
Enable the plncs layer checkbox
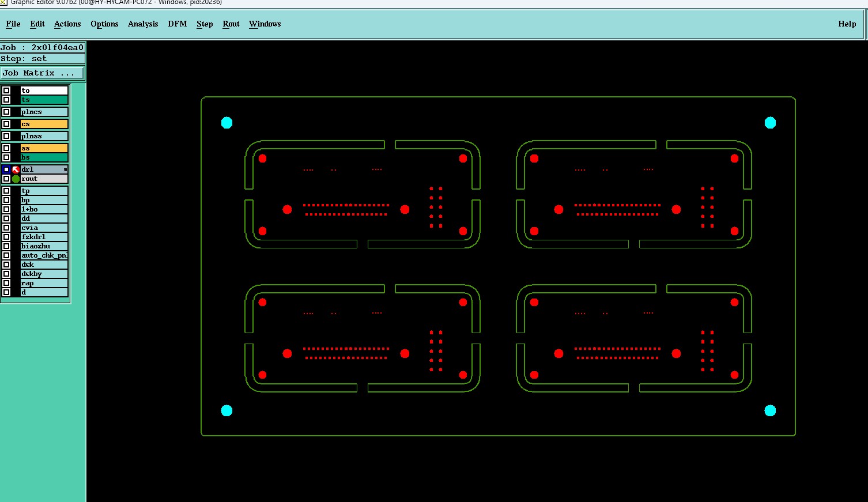(x=6, y=112)
